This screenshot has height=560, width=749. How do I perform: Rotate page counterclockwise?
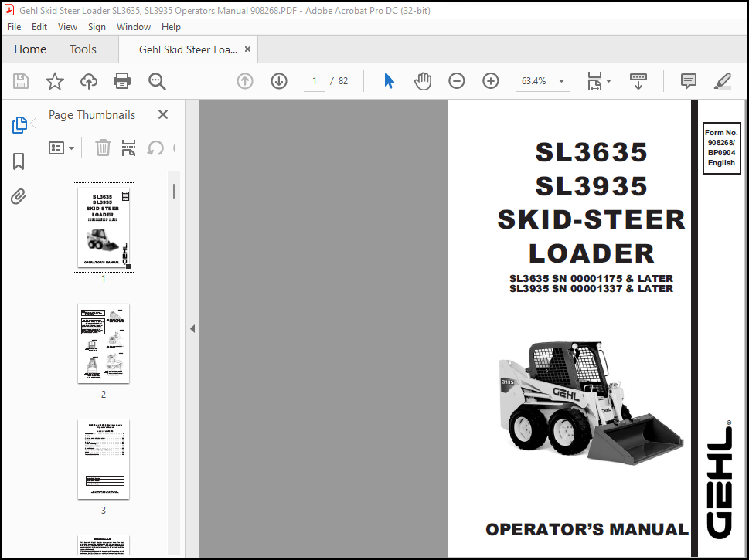pos(155,148)
